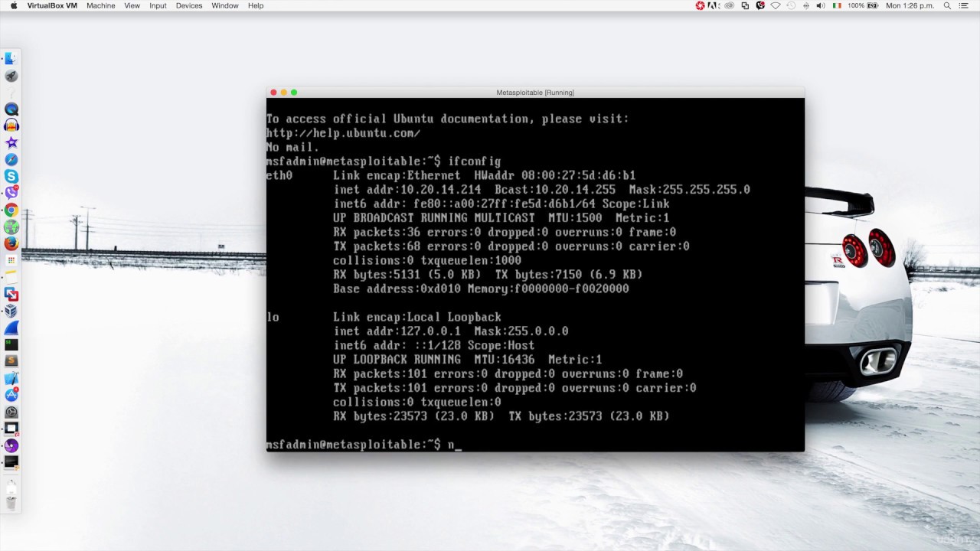980x551 pixels.
Task: Click the eth0 interface label
Action: (279, 175)
